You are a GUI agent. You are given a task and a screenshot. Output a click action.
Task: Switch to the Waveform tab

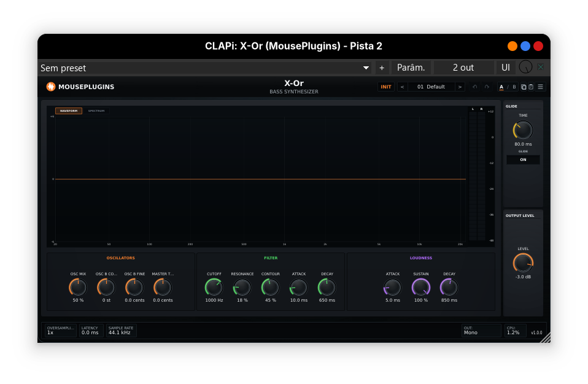tap(69, 111)
